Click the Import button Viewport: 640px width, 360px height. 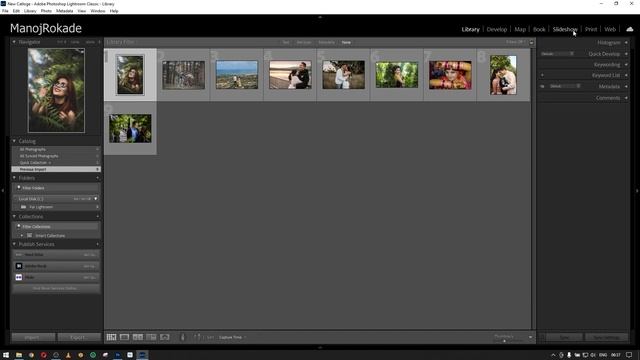click(33, 337)
